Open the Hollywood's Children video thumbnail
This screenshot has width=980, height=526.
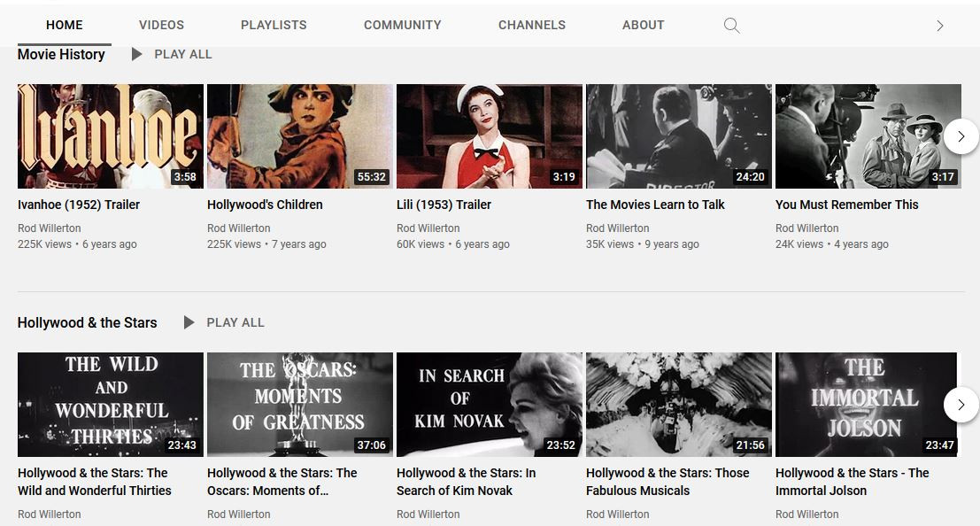(x=300, y=136)
